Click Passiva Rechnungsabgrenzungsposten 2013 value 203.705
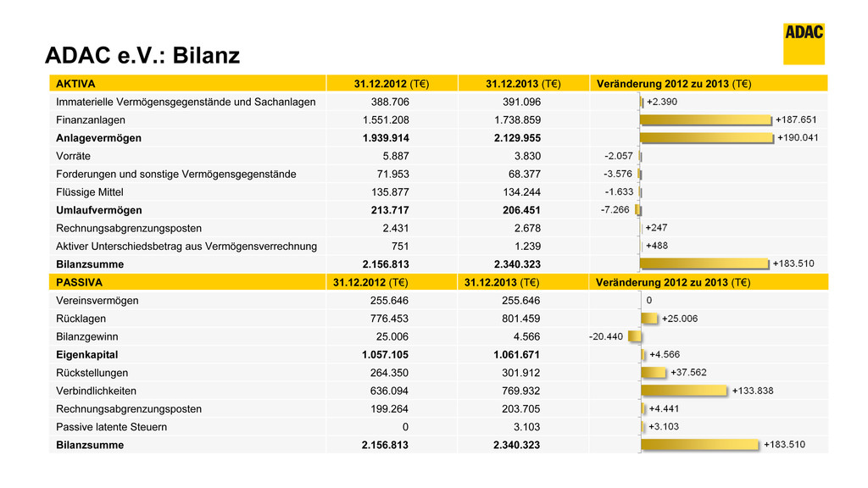This screenshot has width=868, height=488. [x=521, y=409]
